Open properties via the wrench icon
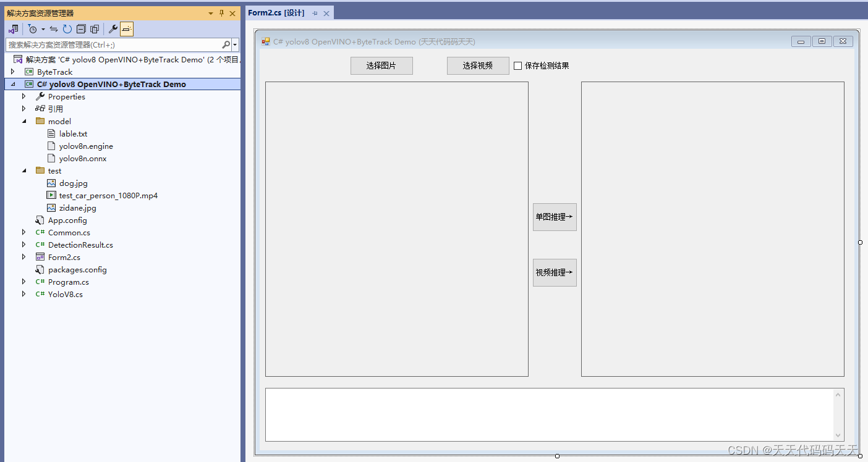Screen dimensions: 868x462 tap(113, 29)
